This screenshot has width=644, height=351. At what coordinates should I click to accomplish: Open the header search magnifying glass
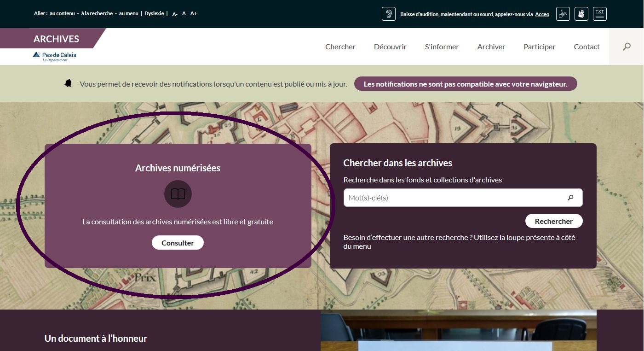coord(626,46)
